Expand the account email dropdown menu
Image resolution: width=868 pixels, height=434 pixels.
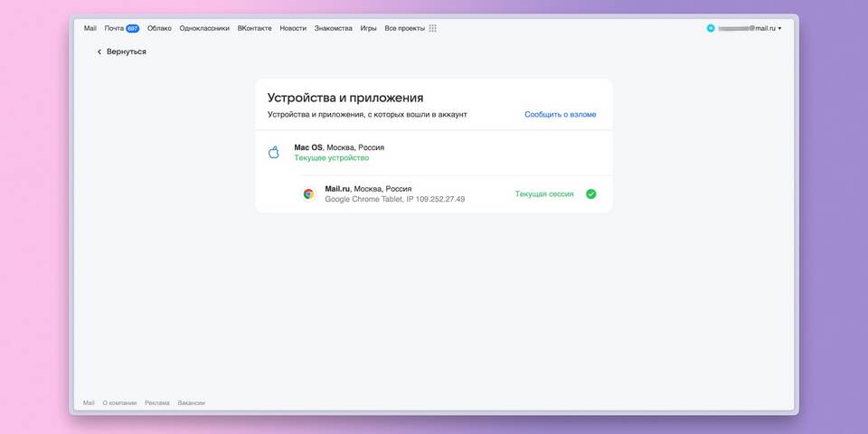(x=779, y=28)
